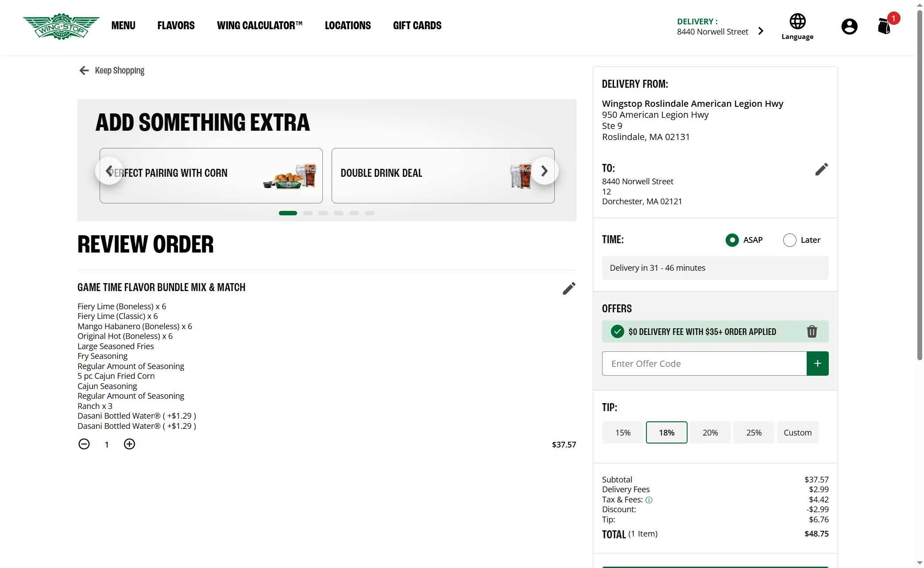Open the WING CALCULATOR menu item
Viewport: 924px width, 568px height.
(260, 25)
